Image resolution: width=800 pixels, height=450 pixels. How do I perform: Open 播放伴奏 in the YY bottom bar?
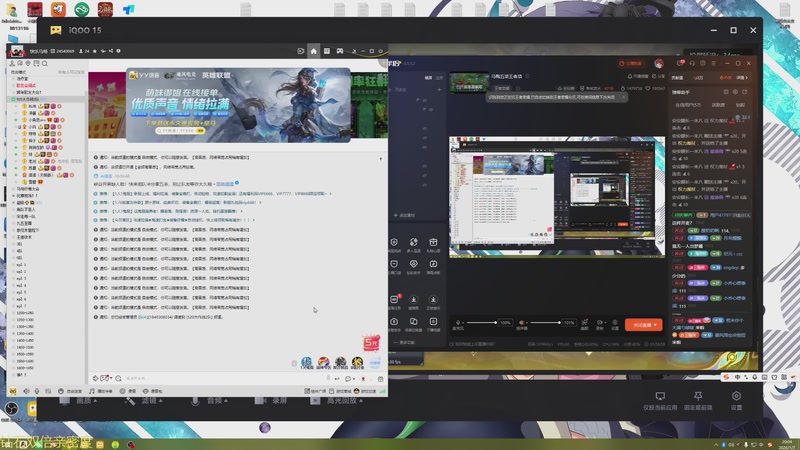[101, 391]
